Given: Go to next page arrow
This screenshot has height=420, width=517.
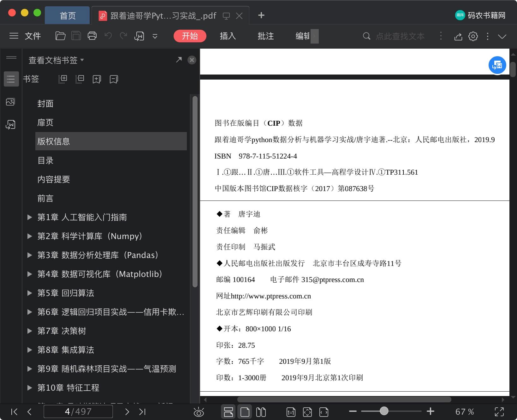Looking at the screenshot, I should 127,411.
